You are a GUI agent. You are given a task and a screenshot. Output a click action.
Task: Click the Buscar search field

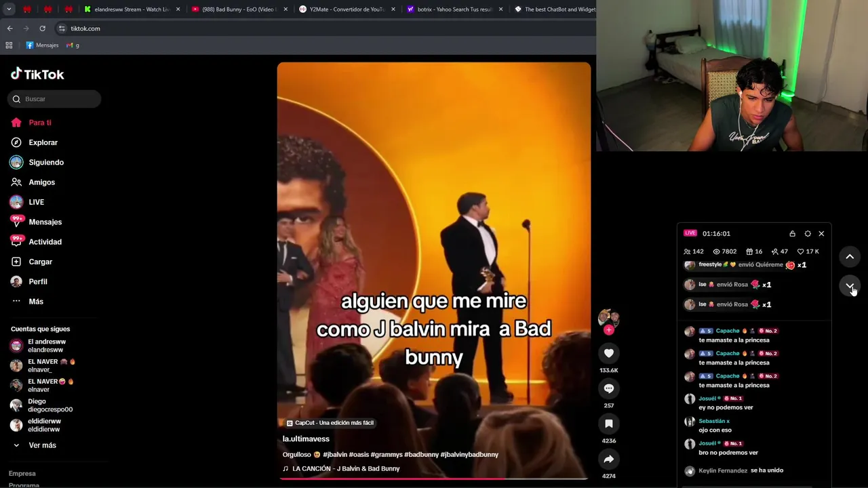click(x=54, y=99)
